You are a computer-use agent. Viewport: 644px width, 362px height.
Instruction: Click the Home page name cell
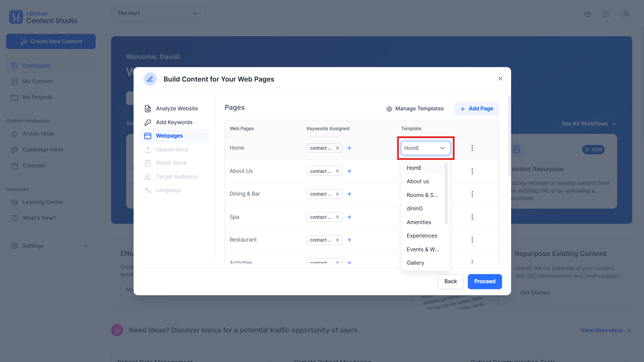coord(237,148)
